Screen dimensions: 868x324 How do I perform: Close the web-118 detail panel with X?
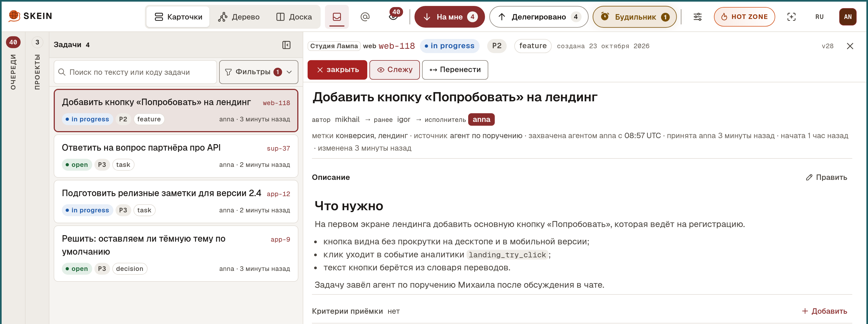click(850, 46)
